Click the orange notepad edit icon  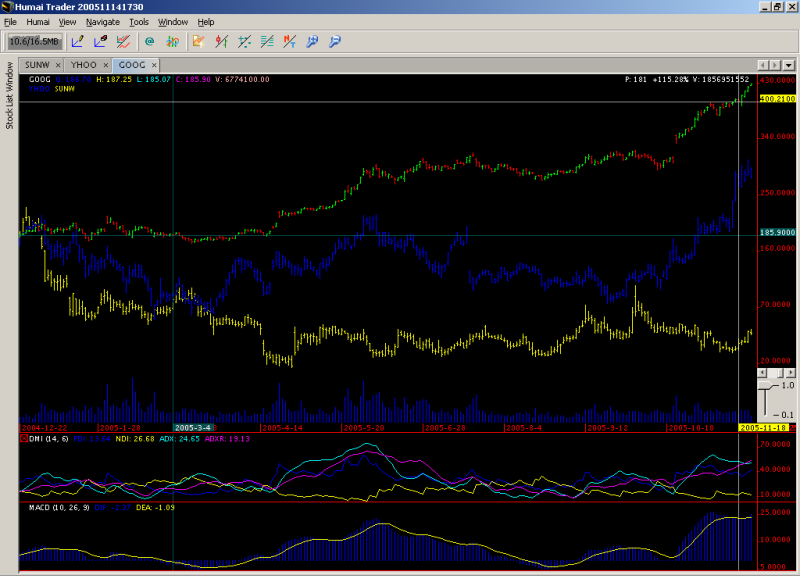tap(198, 41)
